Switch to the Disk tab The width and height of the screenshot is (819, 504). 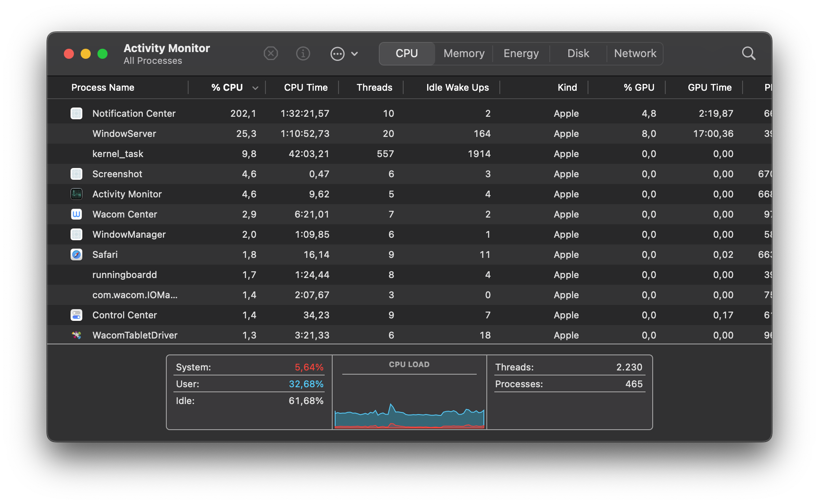pos(578,54)
